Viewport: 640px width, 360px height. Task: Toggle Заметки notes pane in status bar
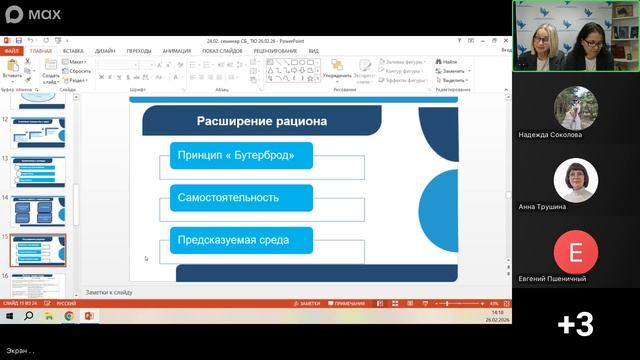point(307,304)
